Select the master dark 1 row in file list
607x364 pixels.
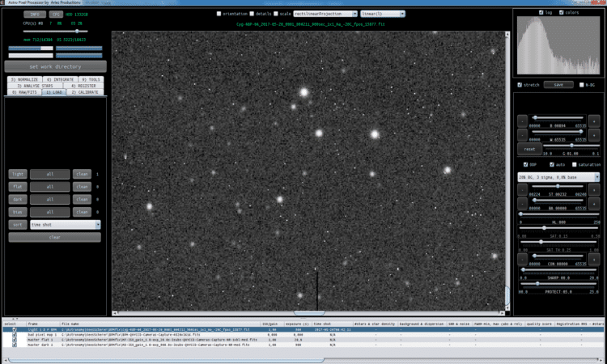tap(303, 345)
